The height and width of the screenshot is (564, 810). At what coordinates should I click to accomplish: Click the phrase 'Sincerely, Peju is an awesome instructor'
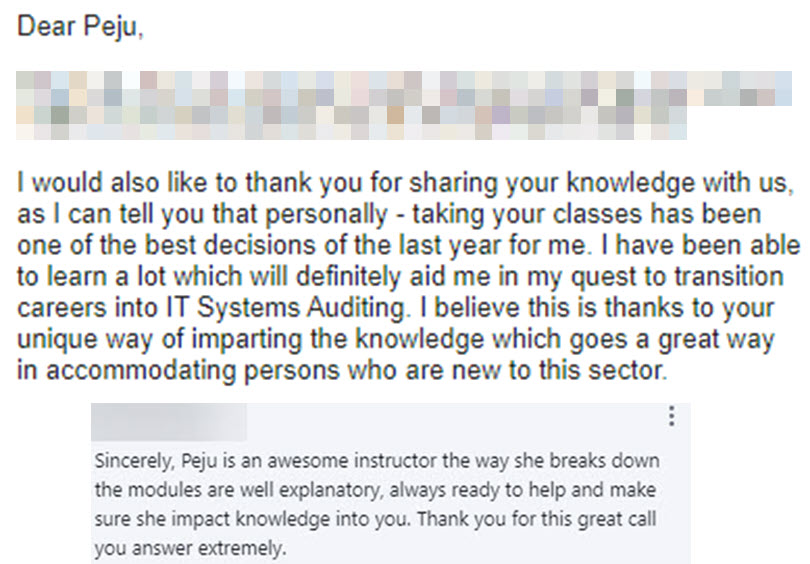pos(267,461)
